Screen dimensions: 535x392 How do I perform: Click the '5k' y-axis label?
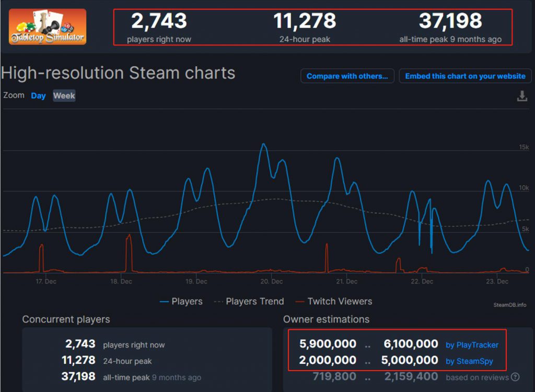pos(526,229)
